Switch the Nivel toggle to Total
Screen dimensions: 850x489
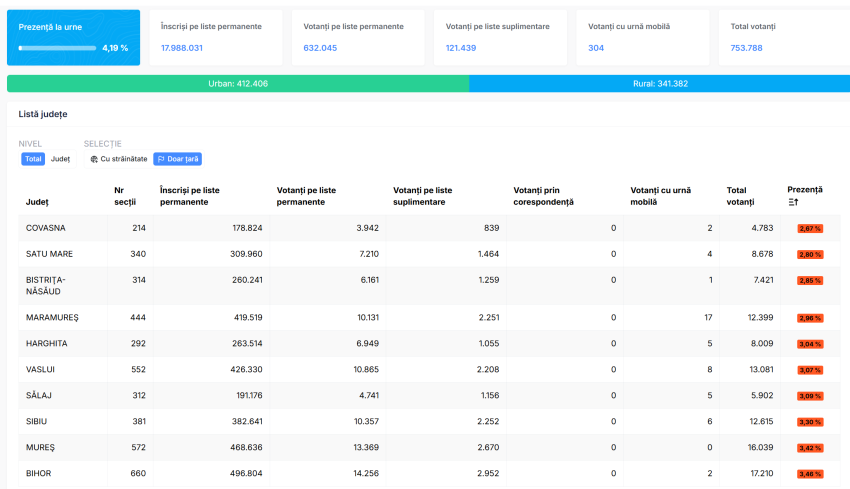(34, 159)
